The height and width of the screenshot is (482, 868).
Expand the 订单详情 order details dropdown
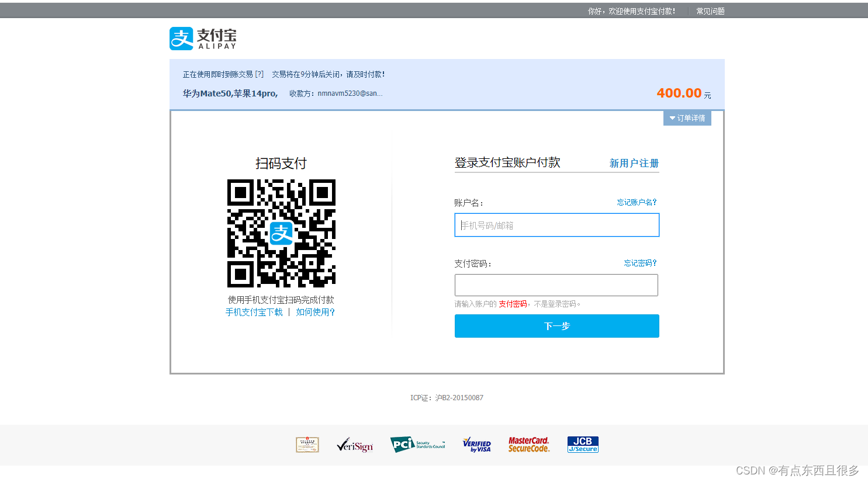(x=687, y=118)
